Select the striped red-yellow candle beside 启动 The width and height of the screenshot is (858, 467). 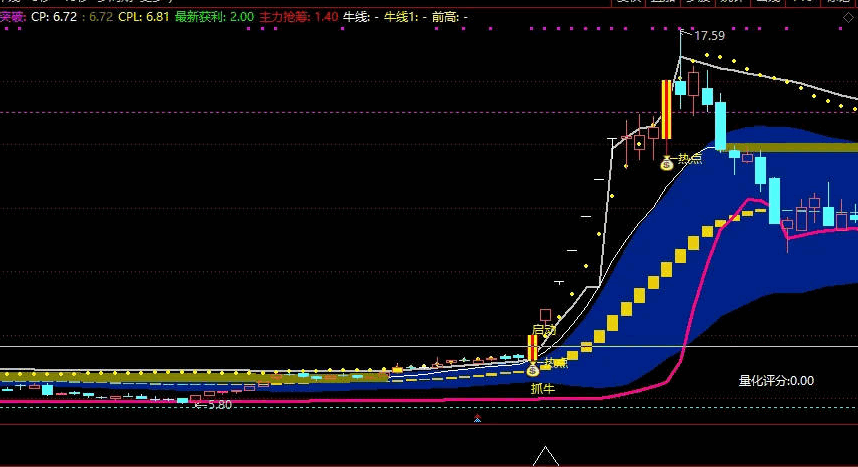pos(532,348)
